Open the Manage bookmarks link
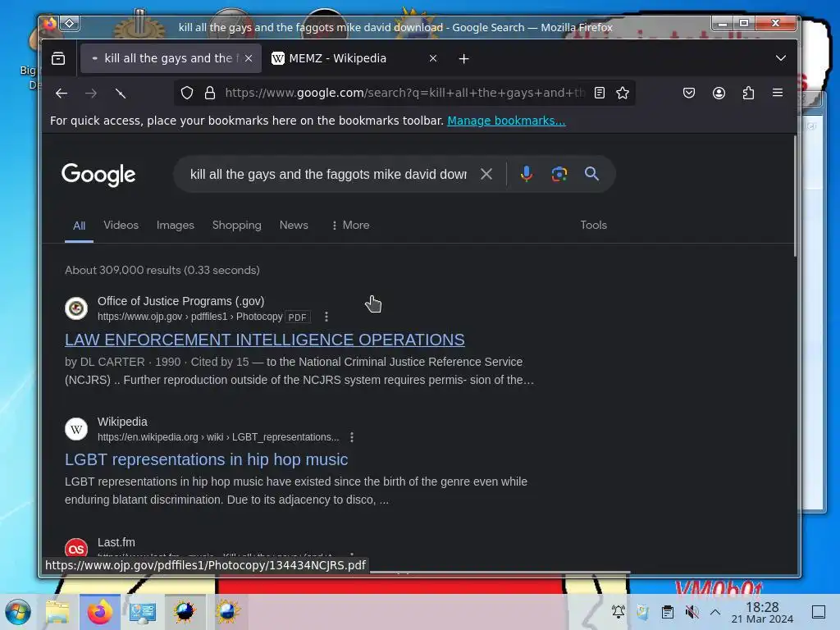 pyautogui.click(x=506, y=121)
